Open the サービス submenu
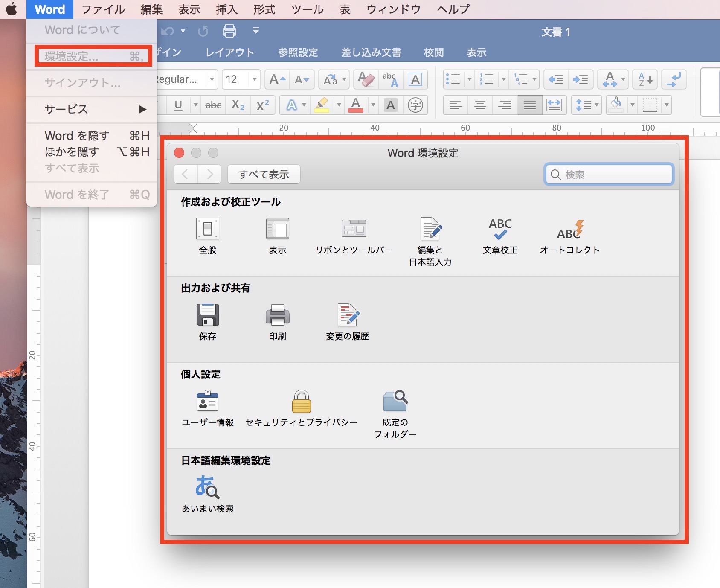This screenshot has height=588, width=720. click(x=92, y=109)
